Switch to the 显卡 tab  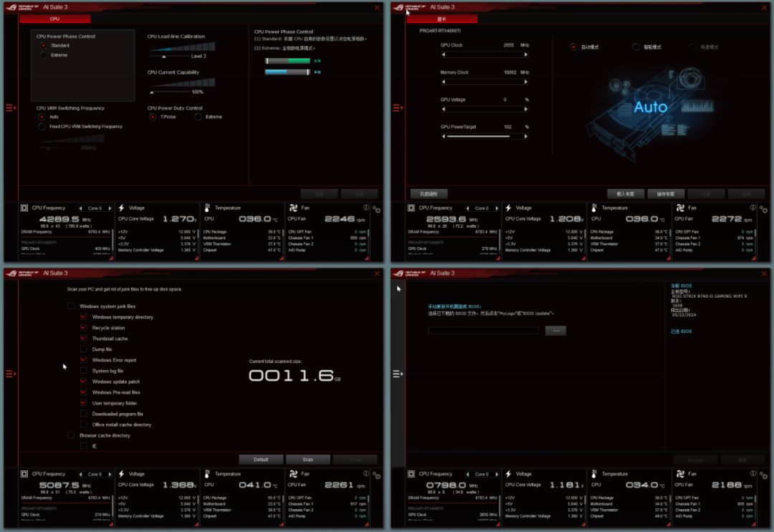click(441, 19)
